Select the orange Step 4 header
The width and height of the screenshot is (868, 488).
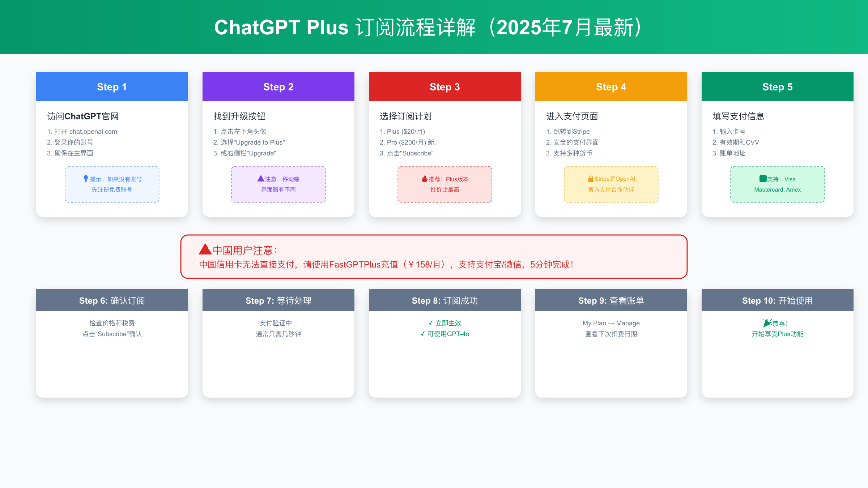coord(611,87)
